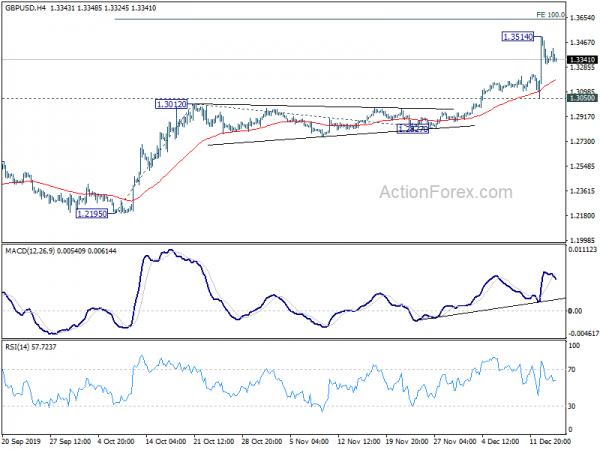Click the 14 Oct 04:00 date marker

pos(166,442)
